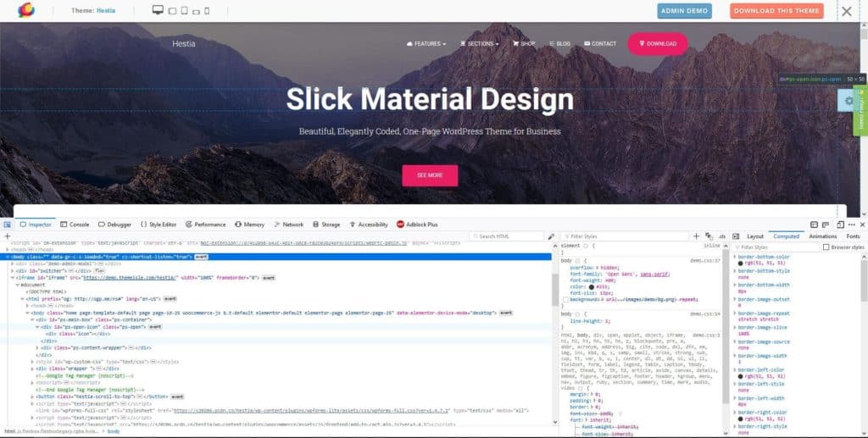
Task: Expand the border-left-color computed property
Action: click(735, 370)
